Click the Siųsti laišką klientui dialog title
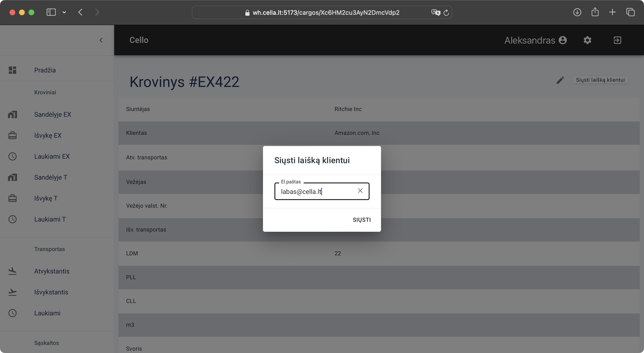Screen dimensions: 644x353 point(312,160)
